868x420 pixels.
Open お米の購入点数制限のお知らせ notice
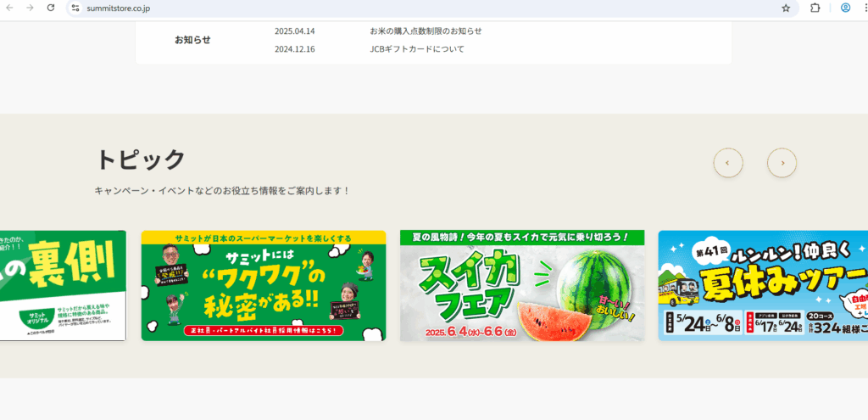click(426, 31)
